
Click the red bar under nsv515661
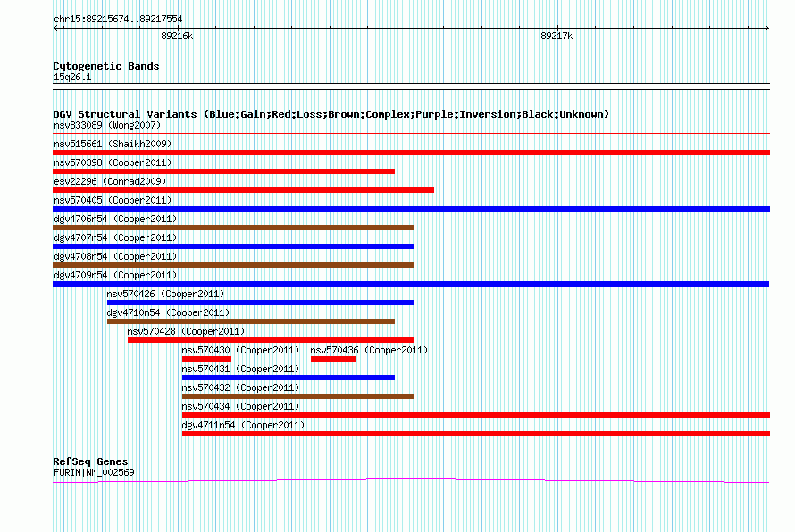tap(411, 153)
